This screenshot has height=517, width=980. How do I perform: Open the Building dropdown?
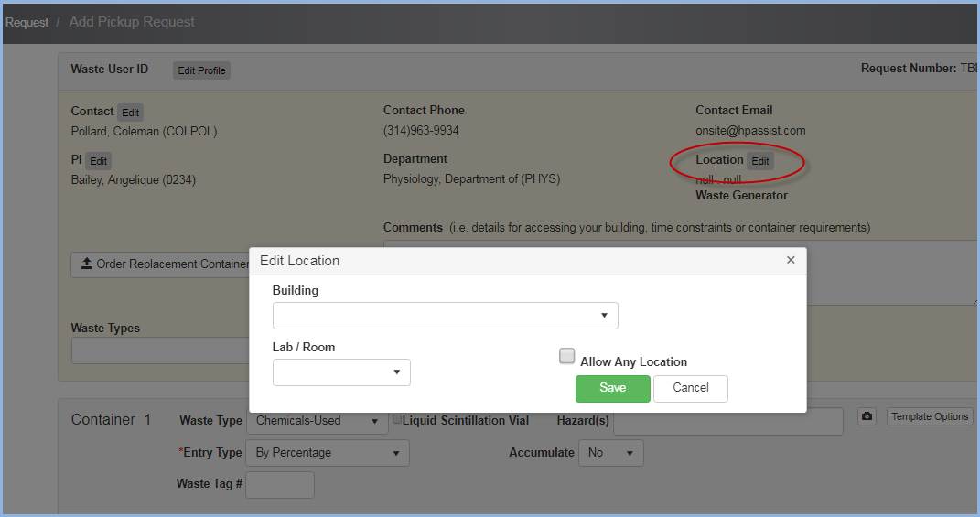tap(445, 316)
